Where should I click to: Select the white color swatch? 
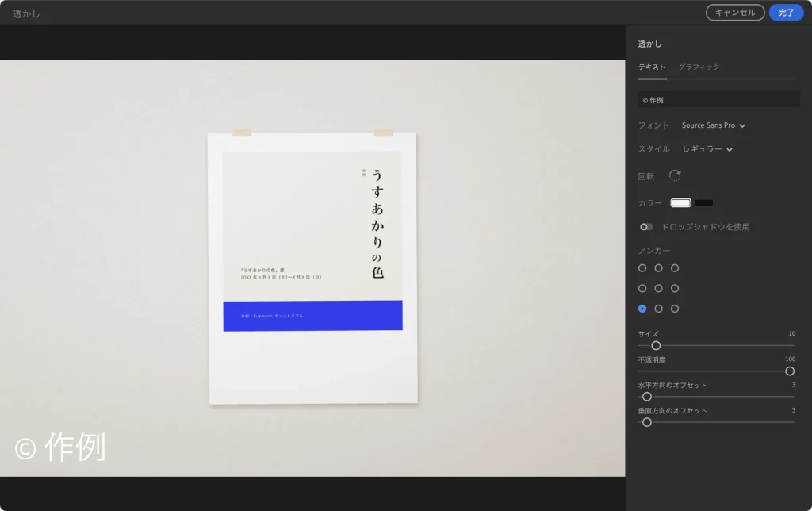point(680,202)
